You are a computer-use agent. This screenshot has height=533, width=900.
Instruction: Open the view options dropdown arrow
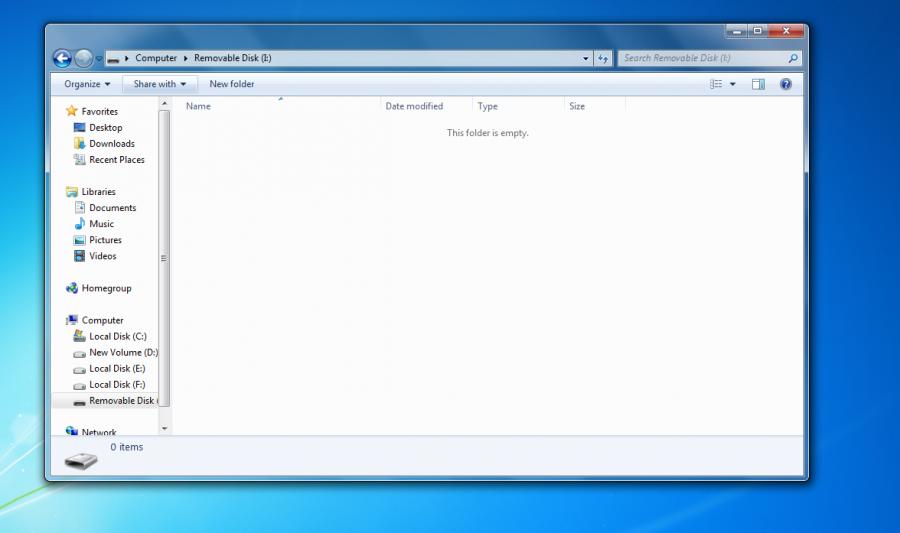point(732,84)
